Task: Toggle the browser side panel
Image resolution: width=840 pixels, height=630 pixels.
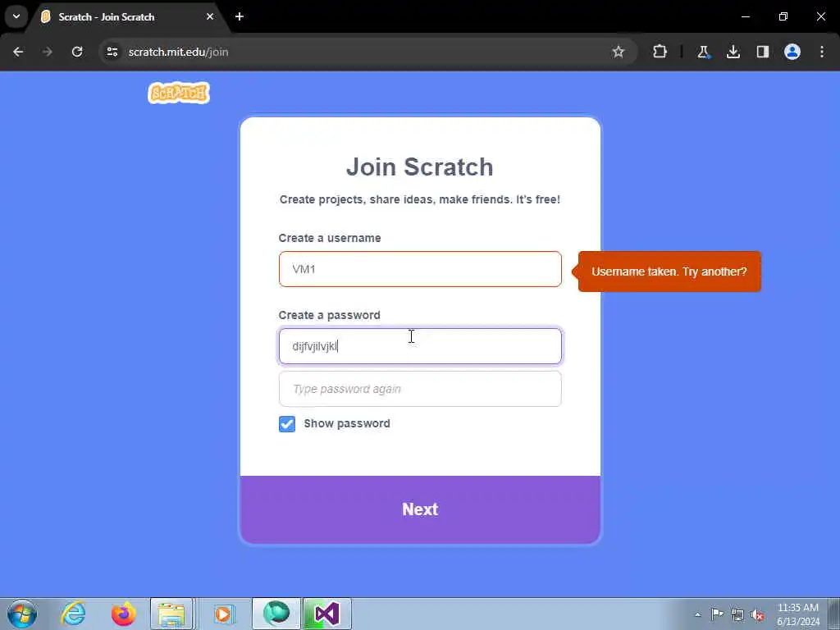Action: pos(763,52)
